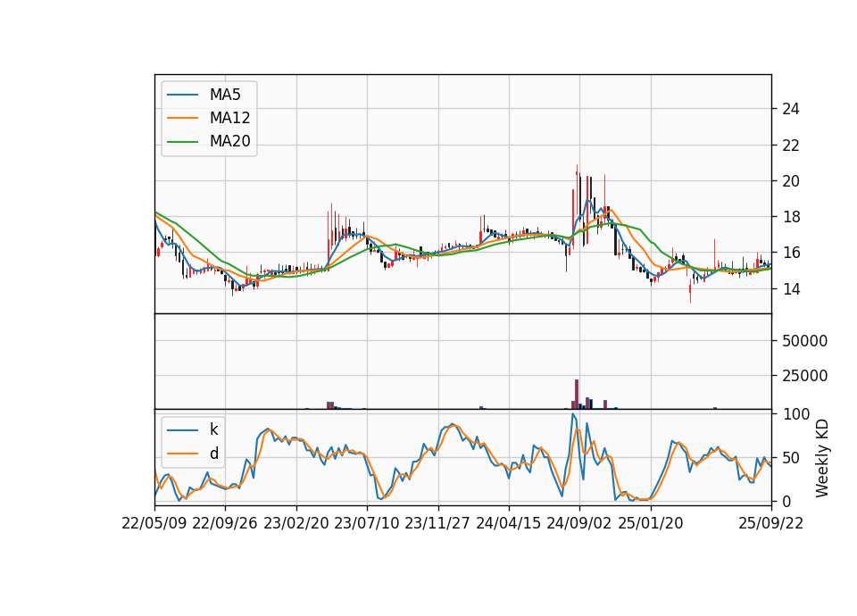This screenshot has height=616, width=857.
Task: Click the k legend label in KD panel
Action: click(213, 429)
